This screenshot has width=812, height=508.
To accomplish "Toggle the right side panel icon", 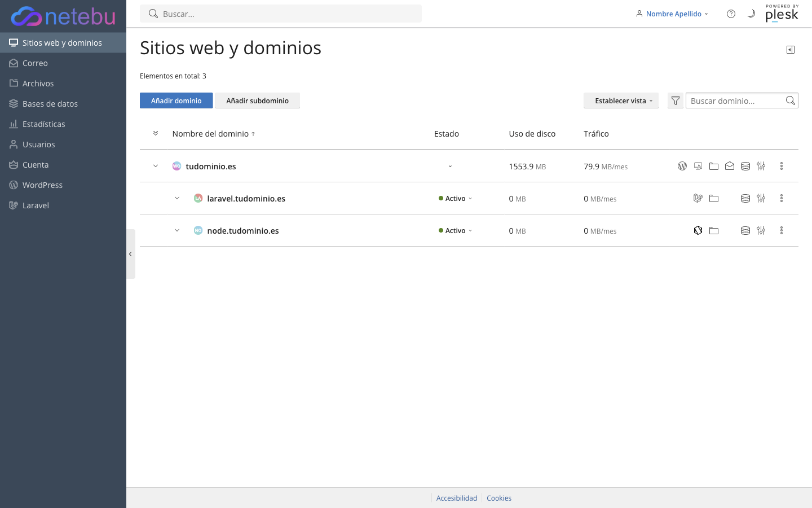I will (791, 50).
